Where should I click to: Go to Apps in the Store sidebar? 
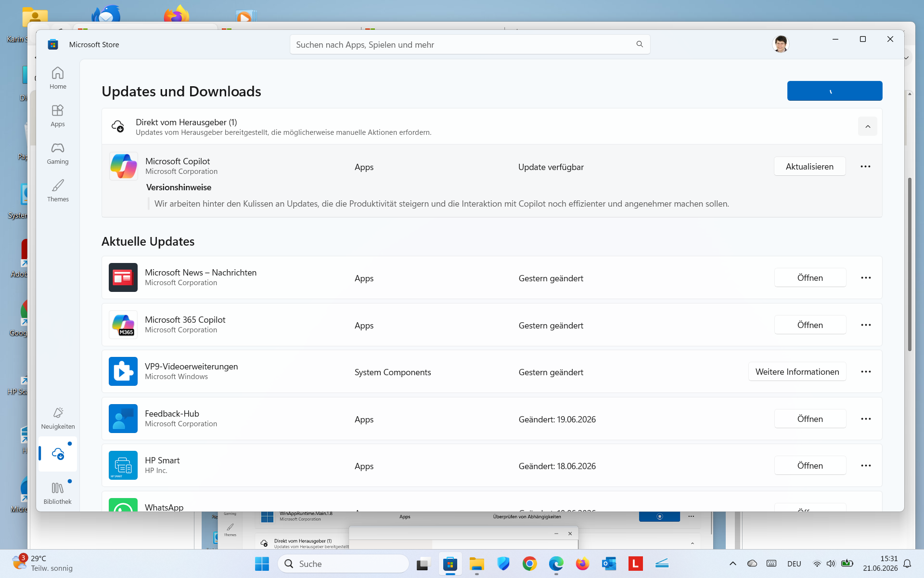click(58, 116)
